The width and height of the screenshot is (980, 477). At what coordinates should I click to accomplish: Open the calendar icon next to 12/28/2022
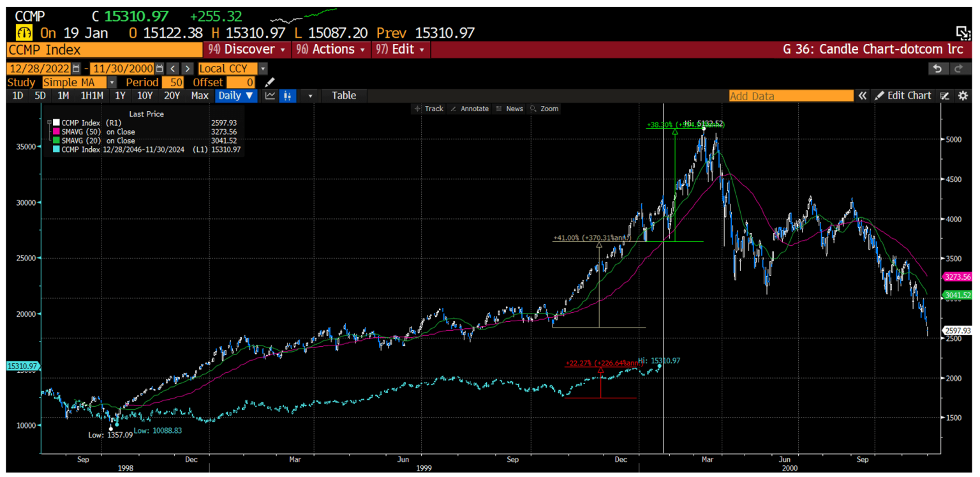[x=75, y=68]
